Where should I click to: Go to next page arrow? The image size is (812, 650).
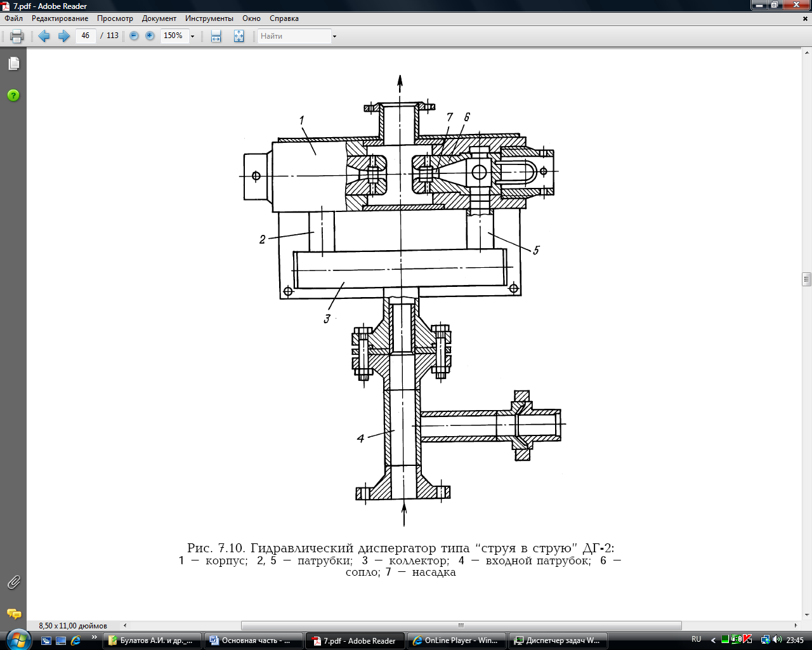(63, 36)
